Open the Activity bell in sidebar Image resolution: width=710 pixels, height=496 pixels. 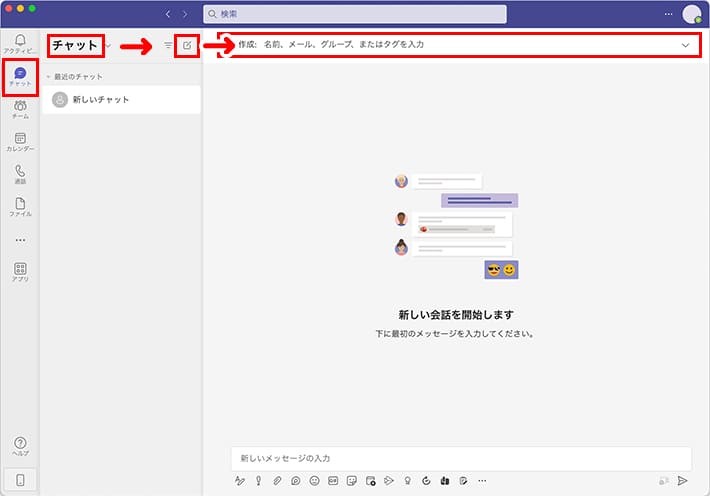pos(20,43)
